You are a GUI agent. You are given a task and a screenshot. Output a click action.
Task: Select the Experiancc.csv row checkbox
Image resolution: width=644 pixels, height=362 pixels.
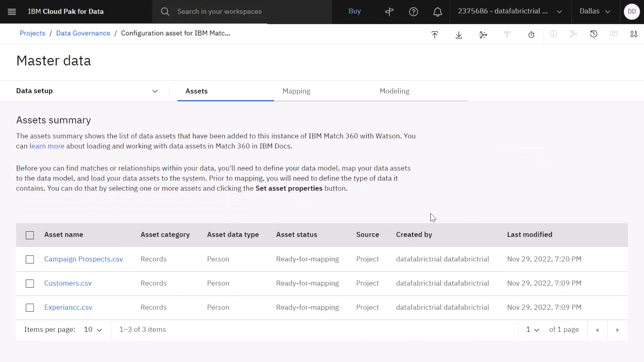[x=30, y=308]
